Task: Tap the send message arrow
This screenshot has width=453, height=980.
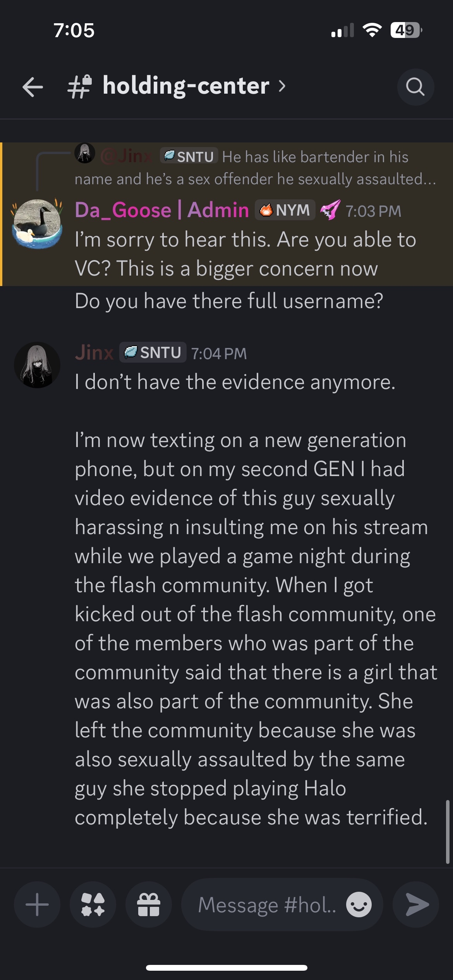Action: click(416, 905)
